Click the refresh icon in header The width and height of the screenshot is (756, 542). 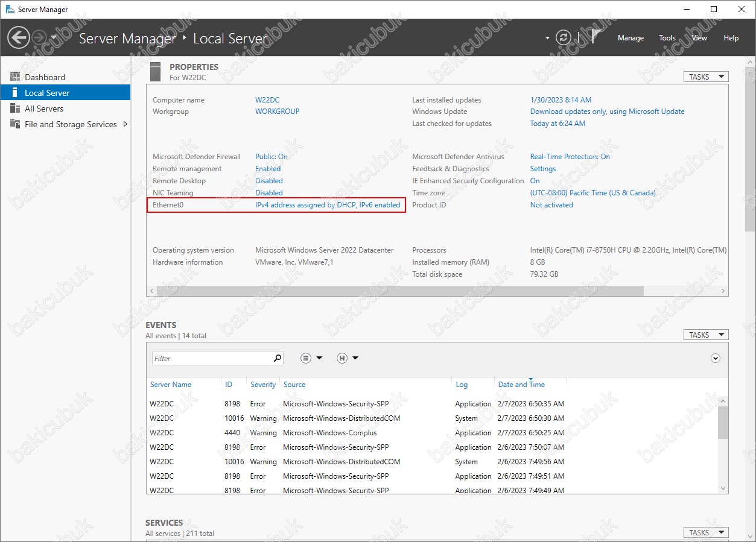(564, 37)
